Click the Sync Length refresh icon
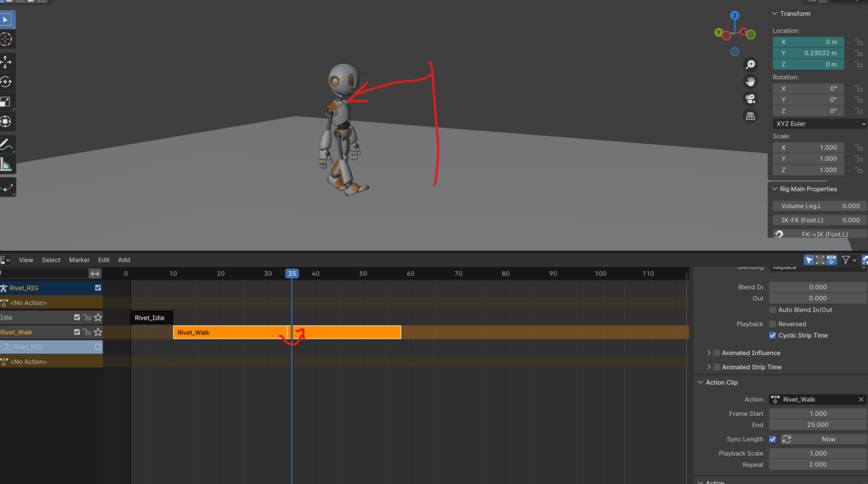The height and width of the screenshot is (484, 868). [787, 439]
